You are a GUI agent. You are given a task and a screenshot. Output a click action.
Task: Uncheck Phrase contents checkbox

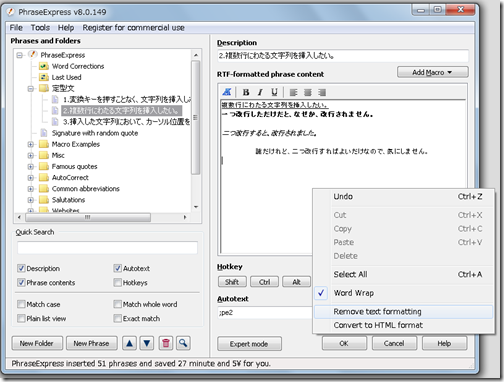pyautogui.click(x=21, y=283)
